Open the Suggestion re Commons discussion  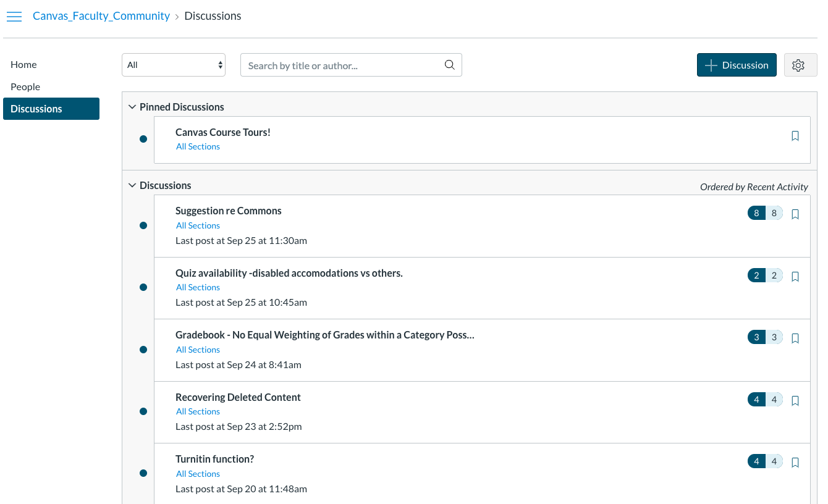[229, 211]
